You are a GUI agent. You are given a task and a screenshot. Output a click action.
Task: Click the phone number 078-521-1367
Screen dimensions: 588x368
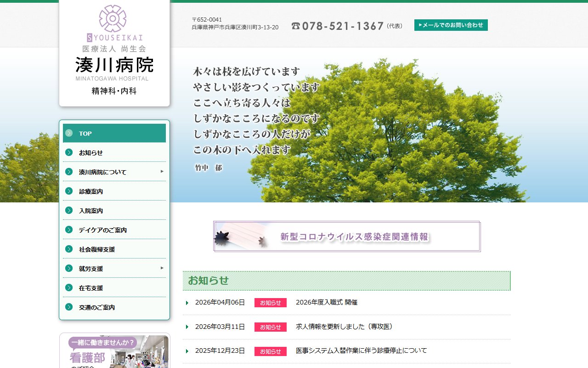[343, 26]
